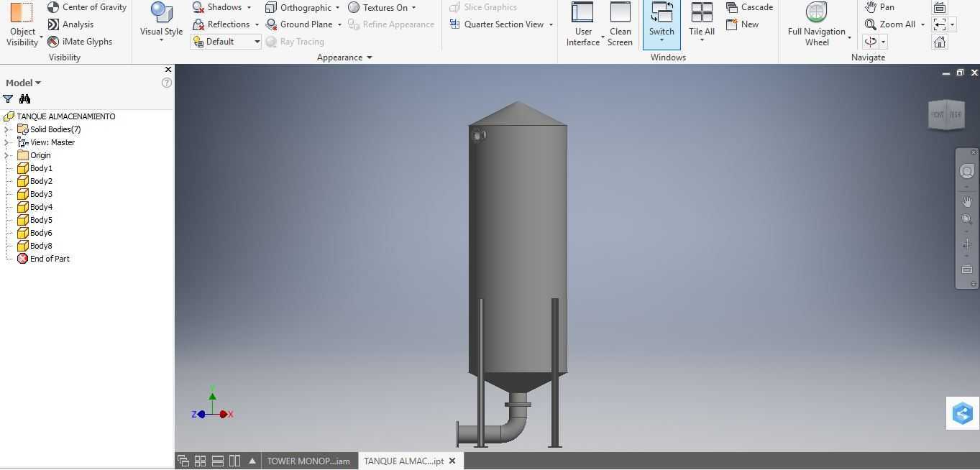
Task: Open Zoom All dropdown arrow
Action: 922,24
